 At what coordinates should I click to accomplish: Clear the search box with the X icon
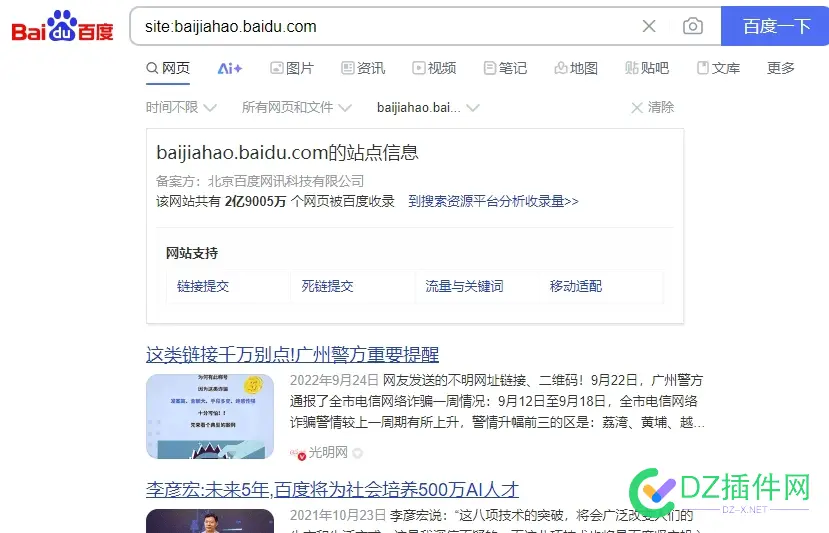point(649,26)
